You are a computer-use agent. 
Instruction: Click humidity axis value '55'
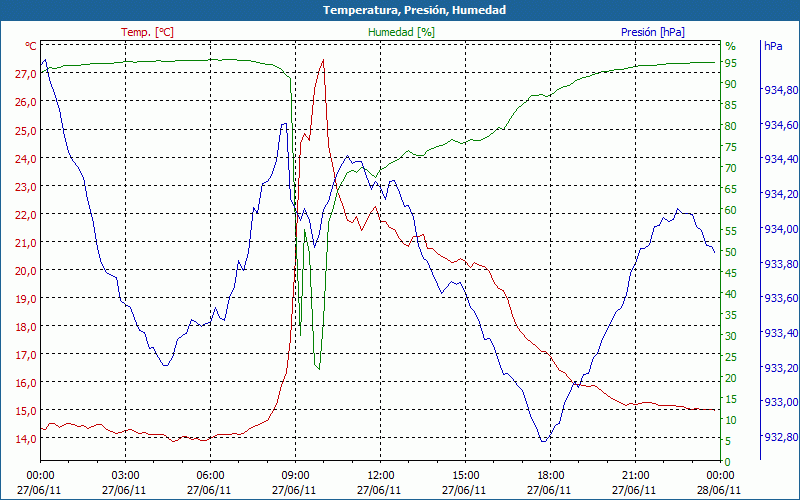pyautogui.click(x=731, y=231)
